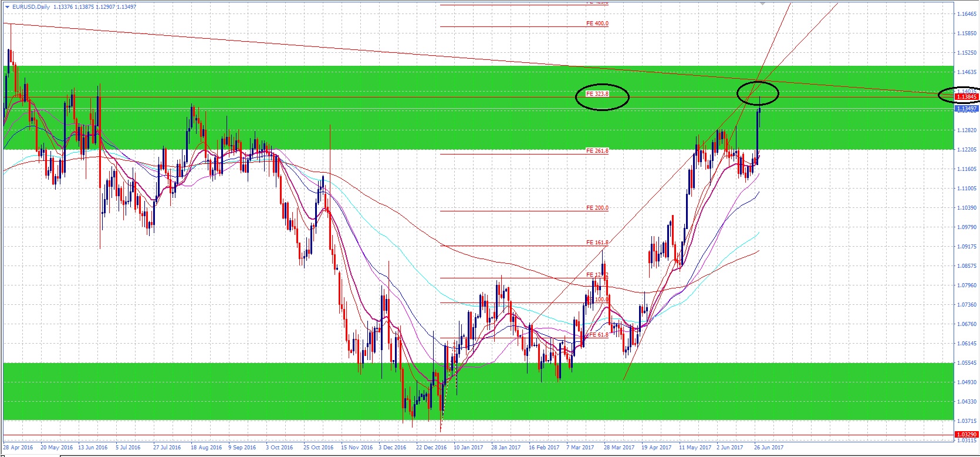Select the FE 261.8 Fibonacci level label
This screenshot has width=980, height=457.
(x=597, y=151)
